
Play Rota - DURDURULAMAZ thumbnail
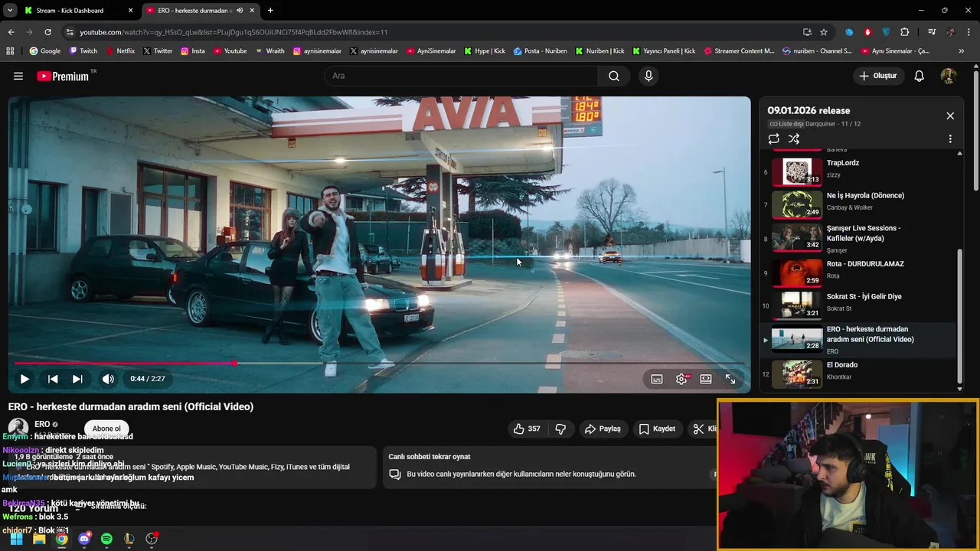(797, 272)
